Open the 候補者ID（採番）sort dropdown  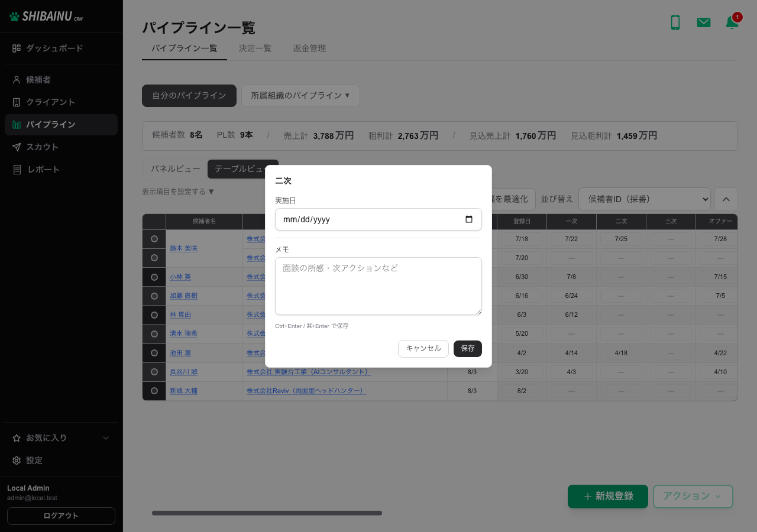pos(645,199)
